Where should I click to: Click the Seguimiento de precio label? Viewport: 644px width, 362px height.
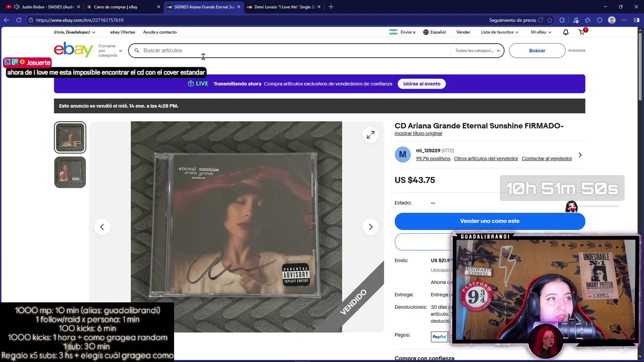pos(512,20)
